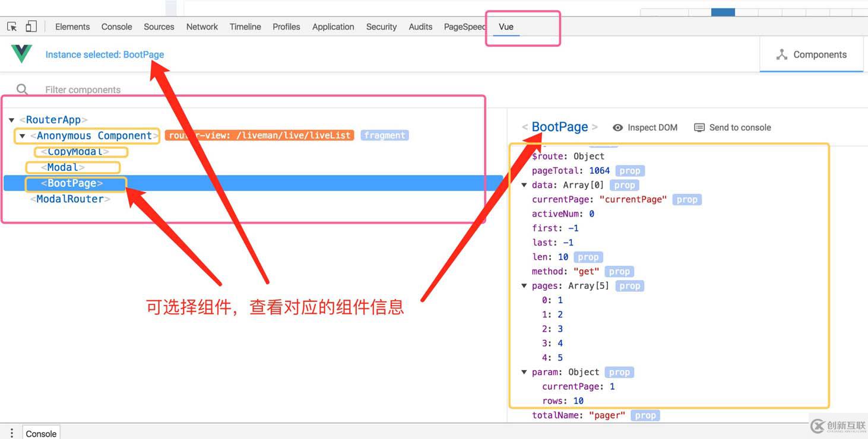The width and height of the screenshot is (868, 439).
Task: Click param currentPage: 1 value
Action: pyautogui.click(x=578, y=387)
